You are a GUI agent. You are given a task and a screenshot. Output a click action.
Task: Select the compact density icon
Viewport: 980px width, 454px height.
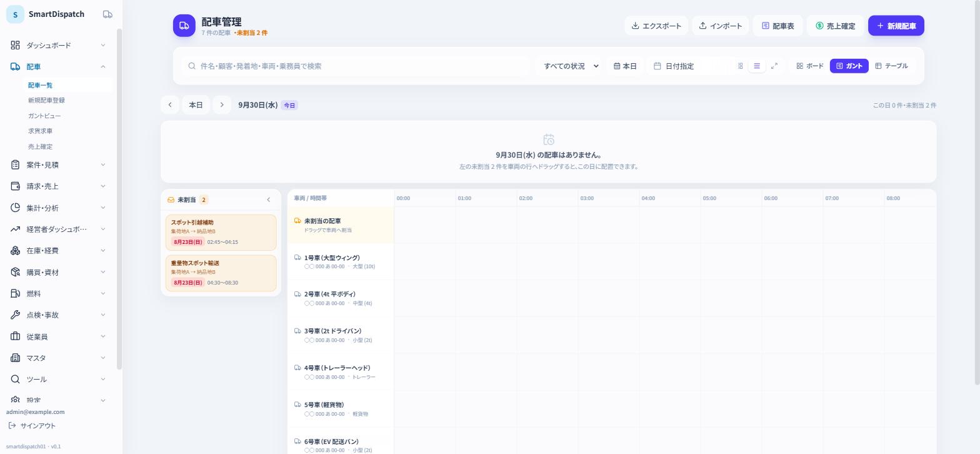[x=740, y=66]
